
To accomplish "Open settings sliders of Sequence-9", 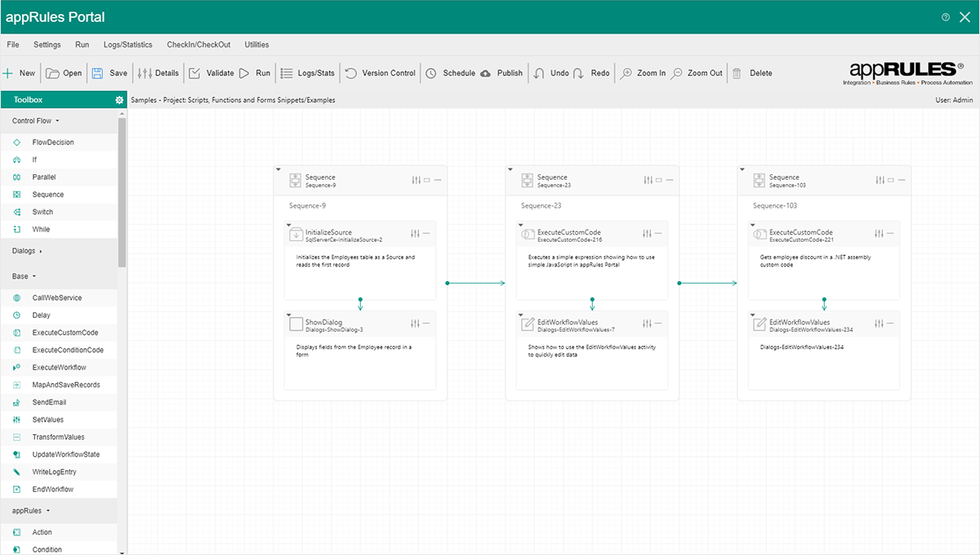I will pyautogui.click(x=416, y=180).
